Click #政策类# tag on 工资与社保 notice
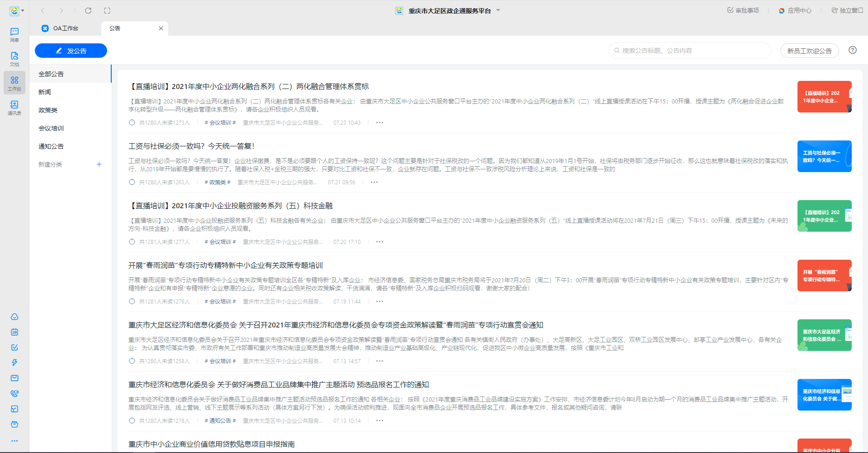The height and width of the screenshot is (453, 868). [x=217, y=182]
